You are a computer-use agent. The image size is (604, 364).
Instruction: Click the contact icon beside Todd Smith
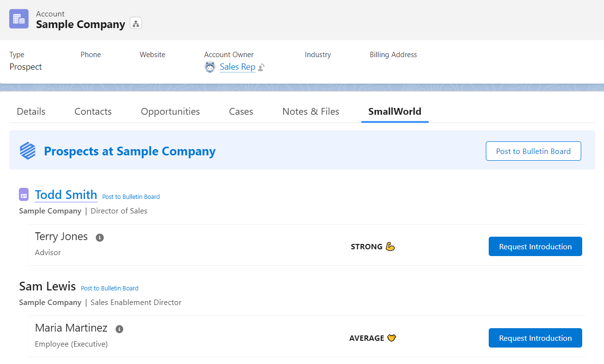(24, 194)
